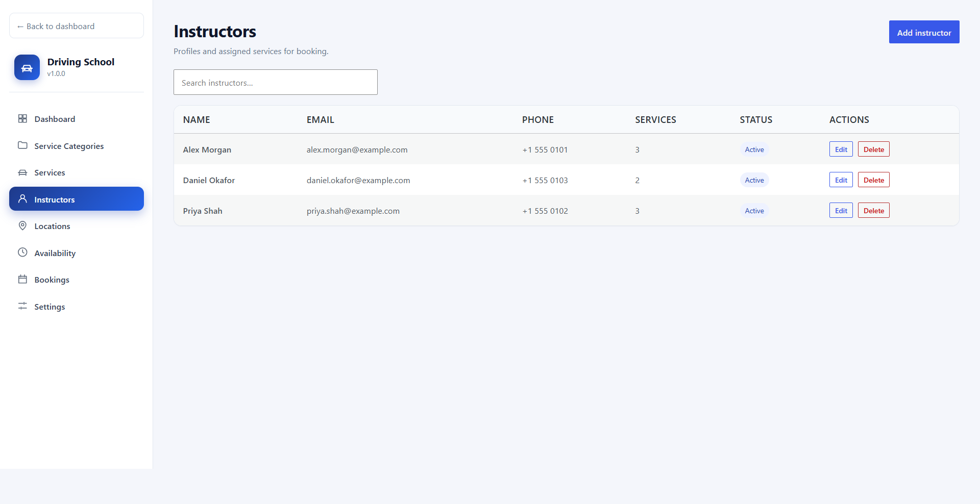Click the SERVICES column header
Viewport: 980px width, 504px height.
pos(655,120)
